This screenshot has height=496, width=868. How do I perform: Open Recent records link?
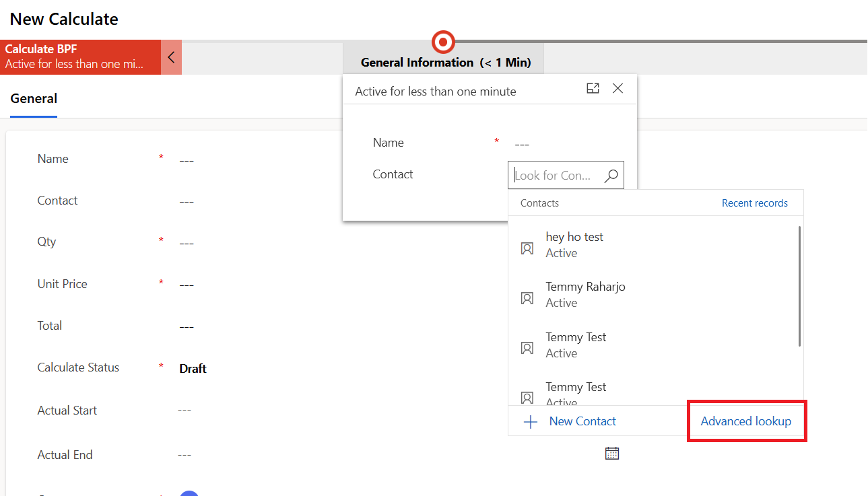(755, 203)
